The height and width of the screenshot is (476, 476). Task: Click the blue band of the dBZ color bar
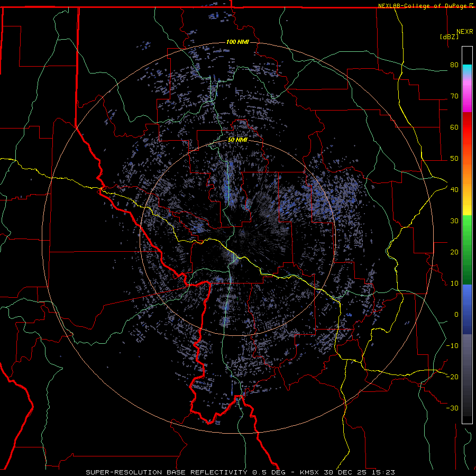click(x=467, y=309)
